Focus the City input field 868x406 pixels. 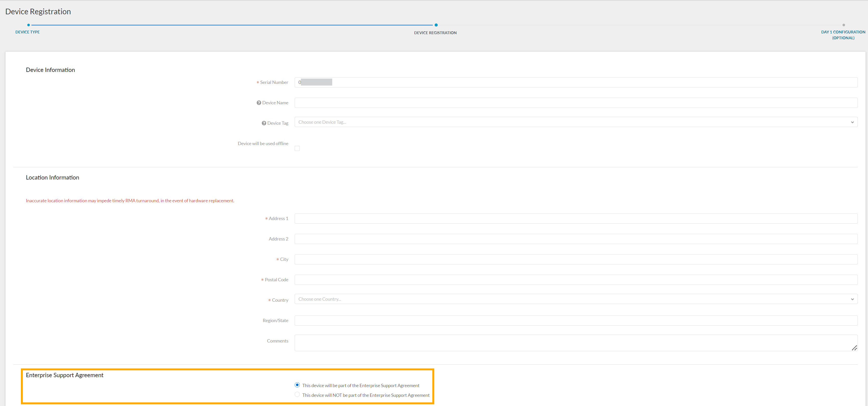pyautogui.click(x=576, y=259)
